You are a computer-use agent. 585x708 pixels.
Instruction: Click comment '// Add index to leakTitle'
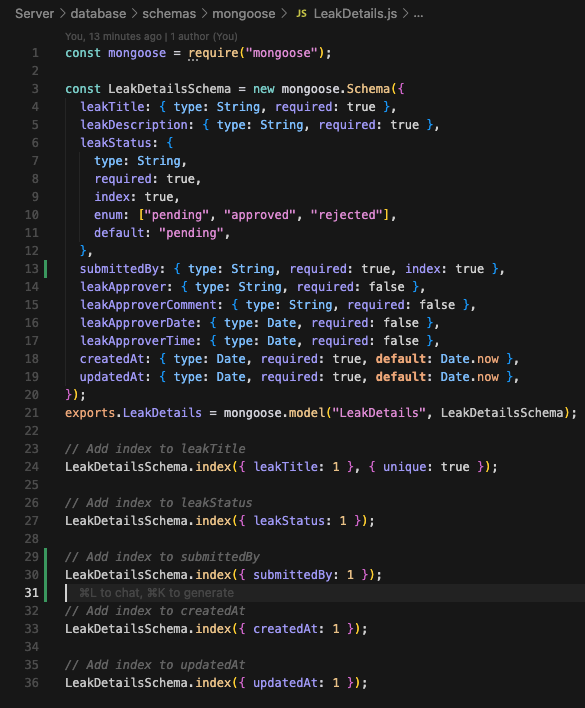click(155, 449)
